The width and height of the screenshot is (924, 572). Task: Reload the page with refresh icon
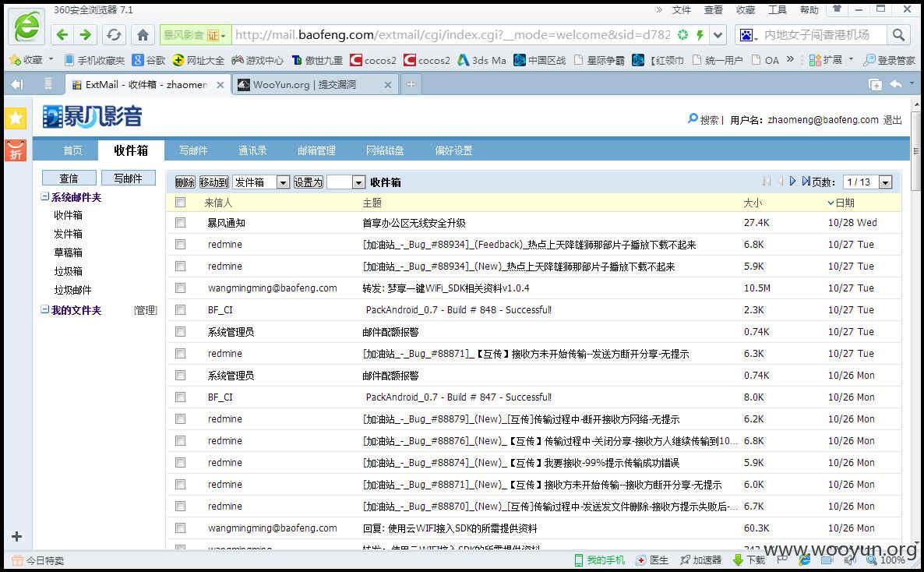[x=114, y=35]
